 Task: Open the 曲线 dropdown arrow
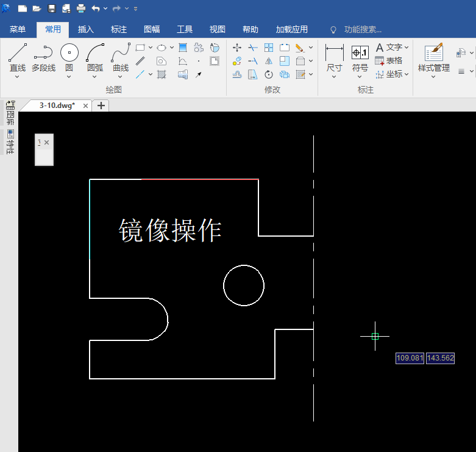click(x=120, y=76)
